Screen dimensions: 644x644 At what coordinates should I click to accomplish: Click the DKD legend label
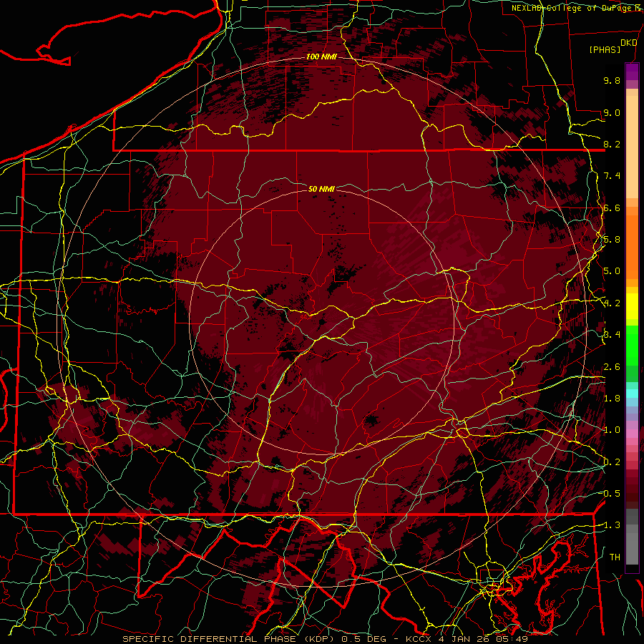(629, 43)
